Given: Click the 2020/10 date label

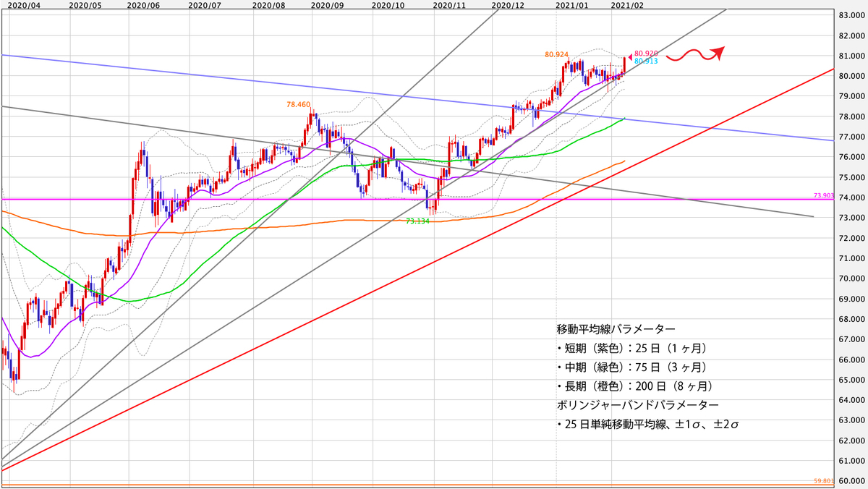Looking at the screenshot, I should (x=387, y=5).
